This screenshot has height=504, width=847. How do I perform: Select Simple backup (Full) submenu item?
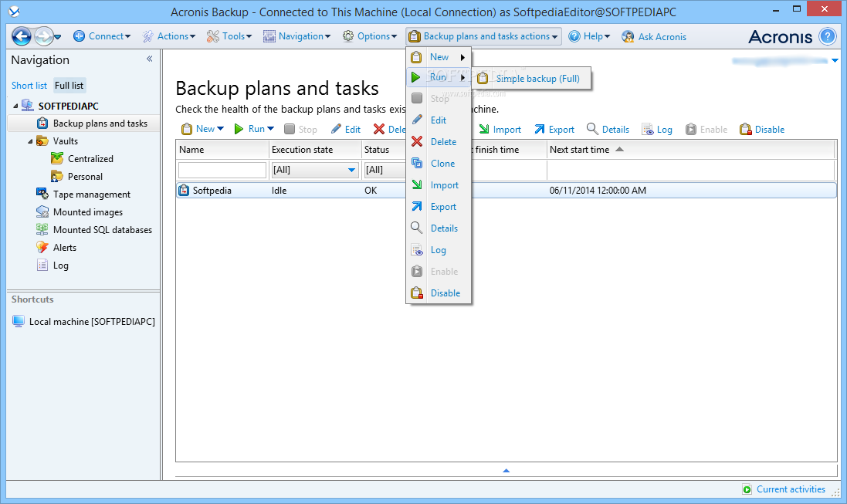[x=531, y=78]
